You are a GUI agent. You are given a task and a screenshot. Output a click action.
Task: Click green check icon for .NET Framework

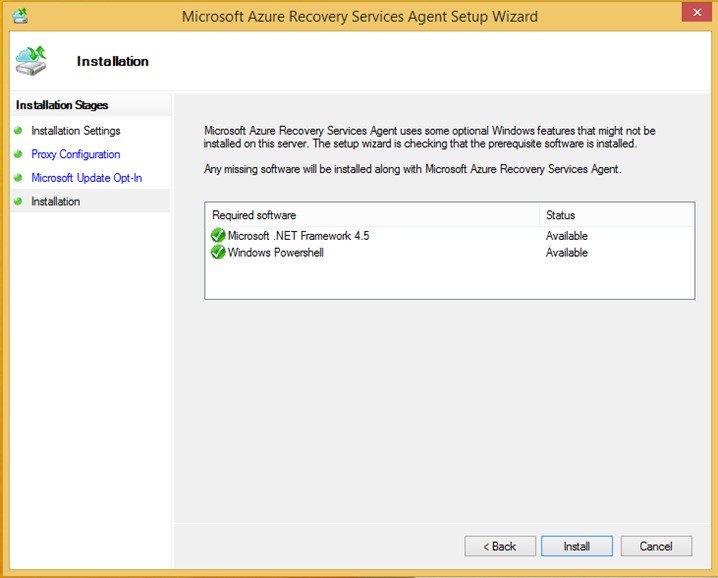(x=218, y=235)
